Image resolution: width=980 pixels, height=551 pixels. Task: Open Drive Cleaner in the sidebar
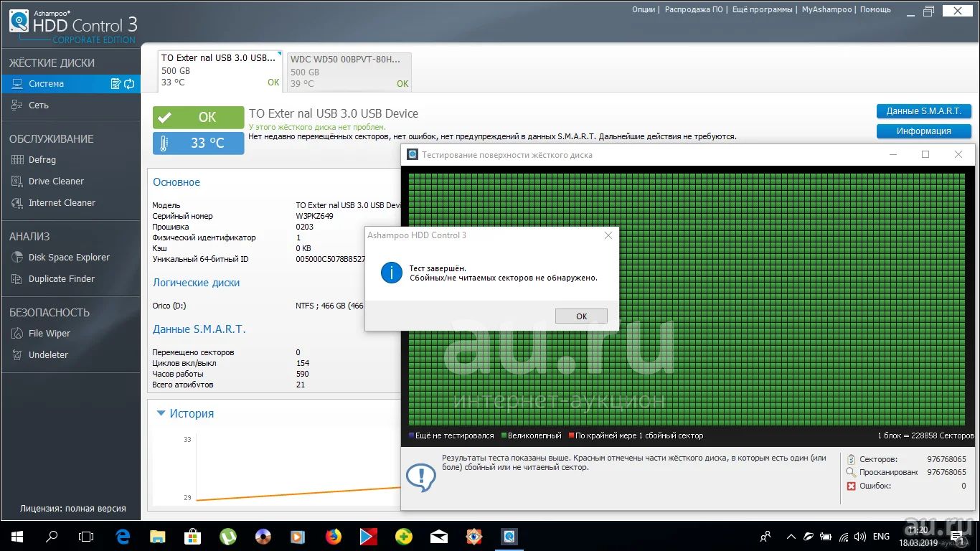pyautogui.click(x=70, y=182)
